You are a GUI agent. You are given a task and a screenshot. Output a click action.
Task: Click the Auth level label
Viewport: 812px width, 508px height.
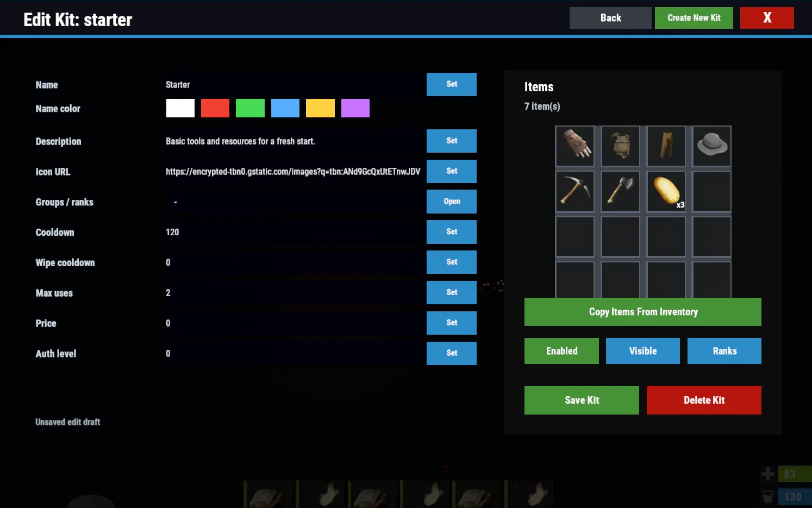tap(56, 354)
